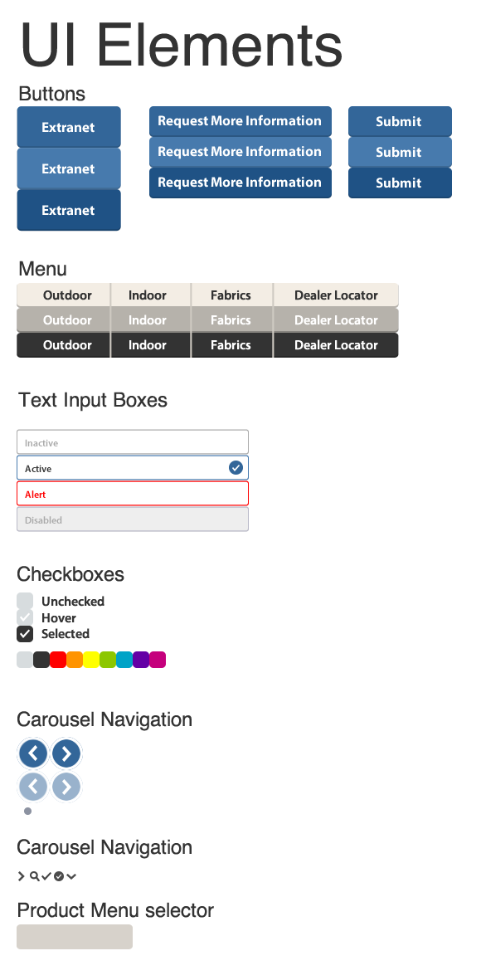Image resolution: width=481 pixels, height=980 pixels.
Task: Select Fabrics in the dark menu bar
Action: (x=231, y=345)
